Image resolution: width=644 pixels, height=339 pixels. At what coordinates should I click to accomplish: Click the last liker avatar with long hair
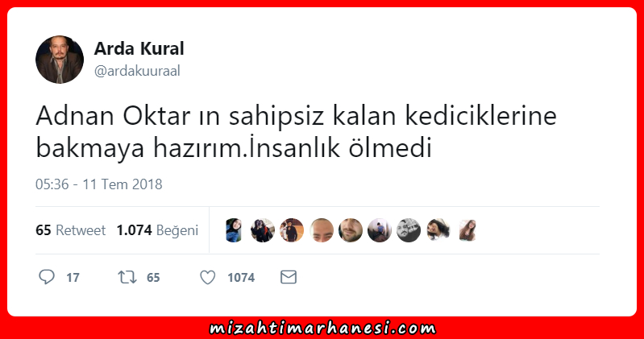click(467, 230)
